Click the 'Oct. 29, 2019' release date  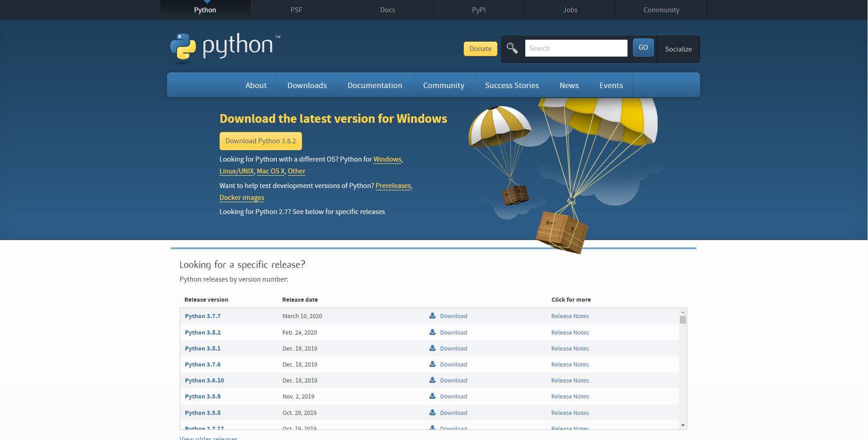[x=299, y=413]
